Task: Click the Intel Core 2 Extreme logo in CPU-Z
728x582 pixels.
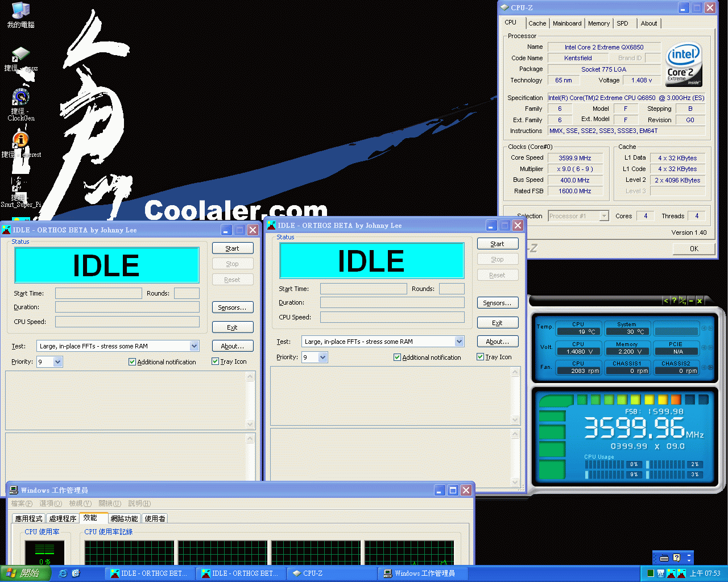Action: [684, 64]
